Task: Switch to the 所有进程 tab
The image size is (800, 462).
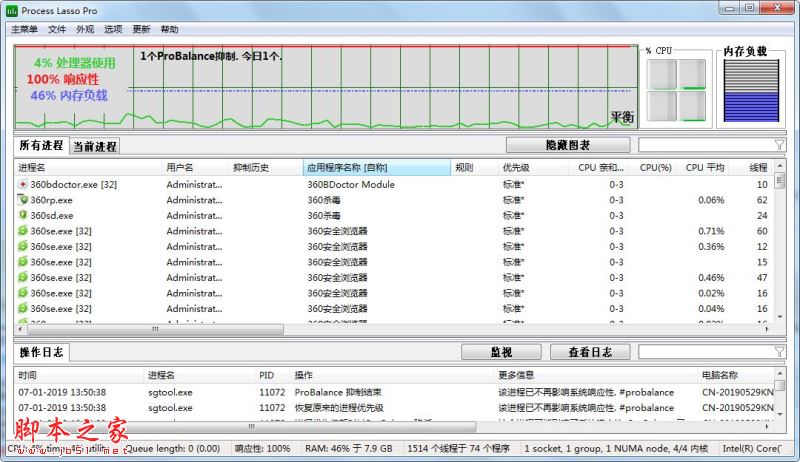Action: (x=41, y=145)
